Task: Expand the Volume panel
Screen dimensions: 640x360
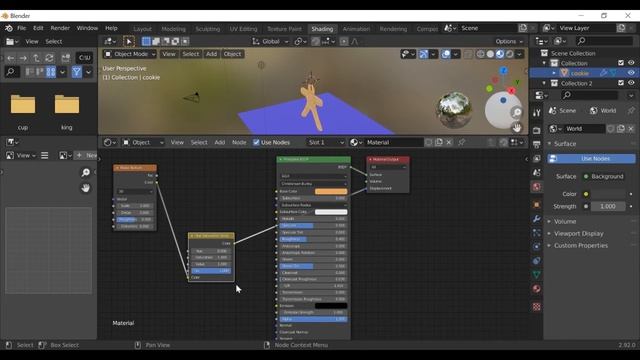Action: 549,222
